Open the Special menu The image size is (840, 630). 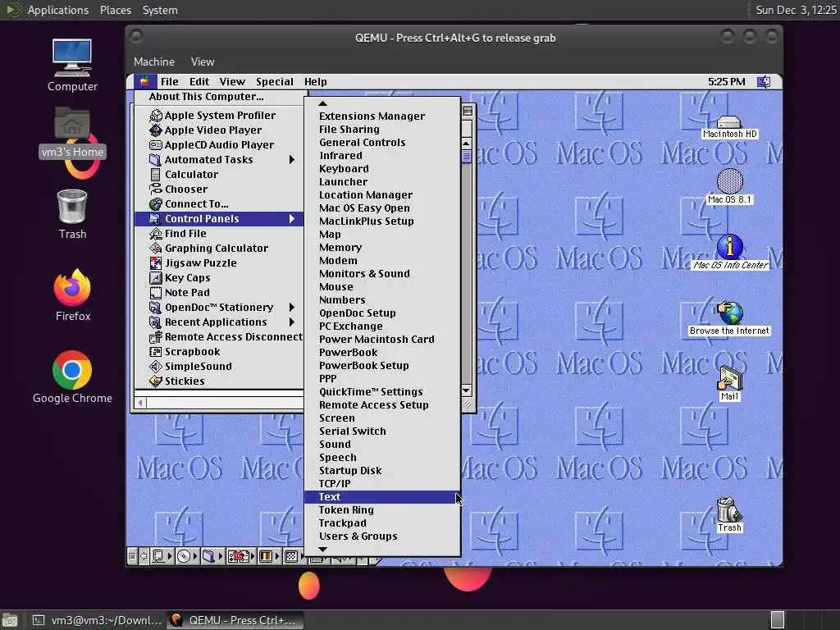tap(274, 81)
